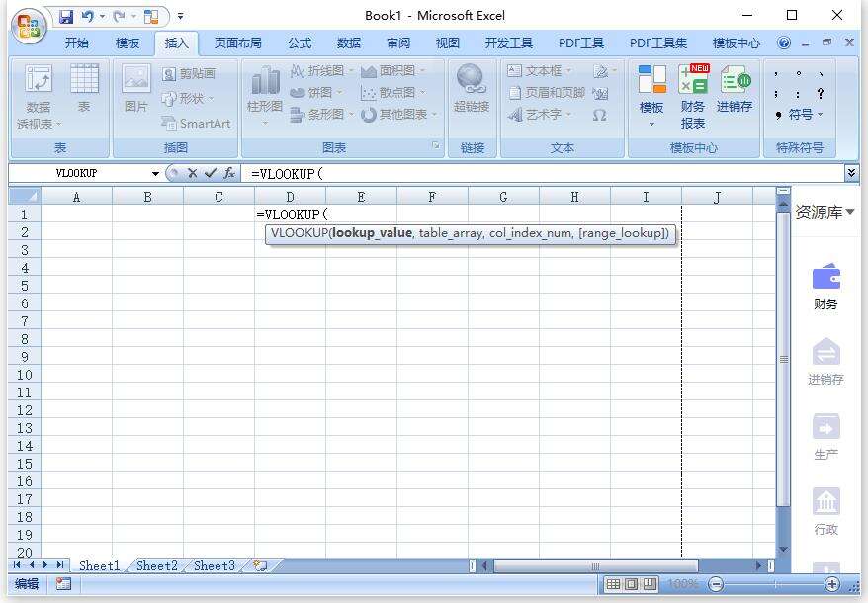Expand the formula bar

click(x=851, y=173)
